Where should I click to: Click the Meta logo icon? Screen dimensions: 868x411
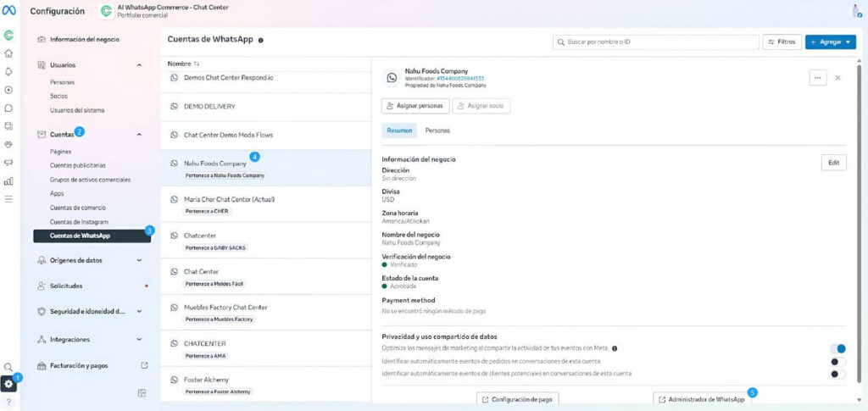9,12
